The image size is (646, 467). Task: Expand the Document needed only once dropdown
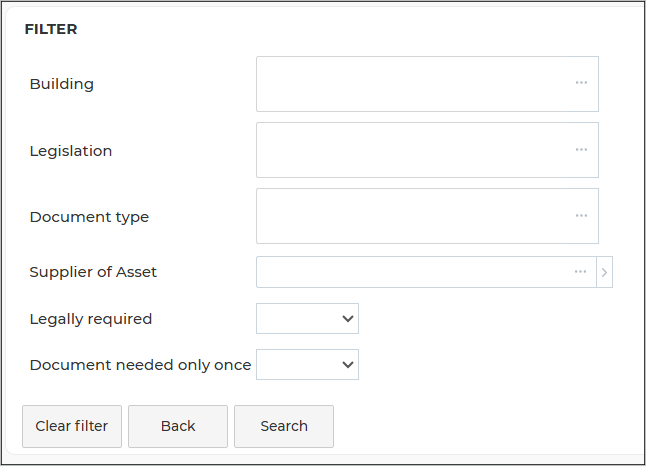pyautogui.click(x=307, y=365)
